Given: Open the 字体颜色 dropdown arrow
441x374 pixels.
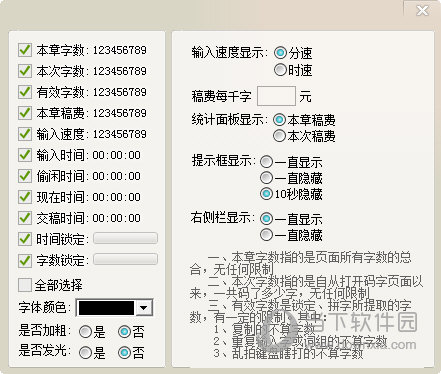Looking at the screenshot, I should (144, 308).
